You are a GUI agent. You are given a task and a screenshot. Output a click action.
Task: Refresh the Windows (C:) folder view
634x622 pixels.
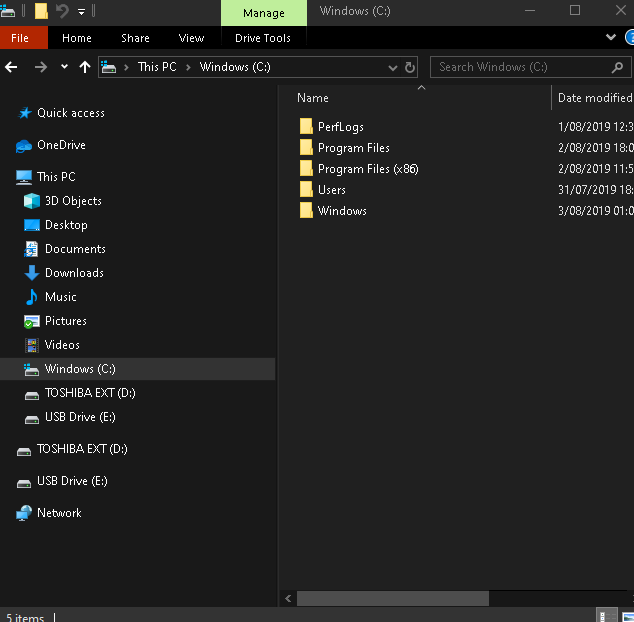(x=410, y=67)
